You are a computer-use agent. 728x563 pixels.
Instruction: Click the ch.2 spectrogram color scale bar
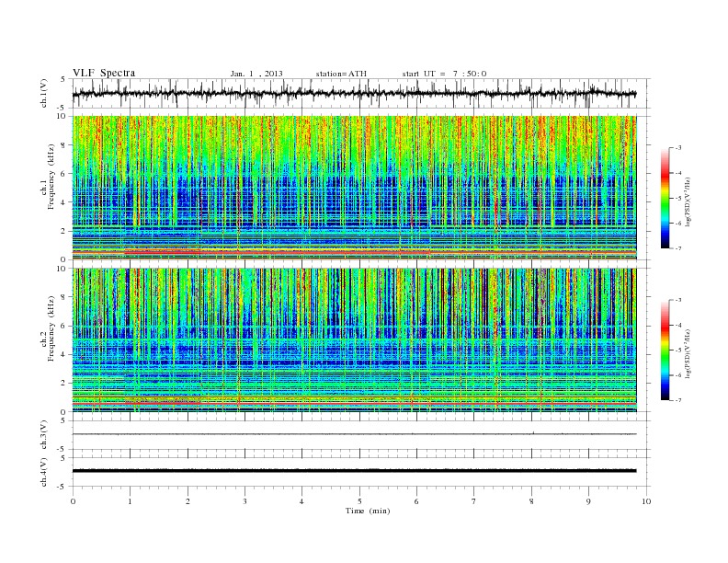click(x=665, y=350)
